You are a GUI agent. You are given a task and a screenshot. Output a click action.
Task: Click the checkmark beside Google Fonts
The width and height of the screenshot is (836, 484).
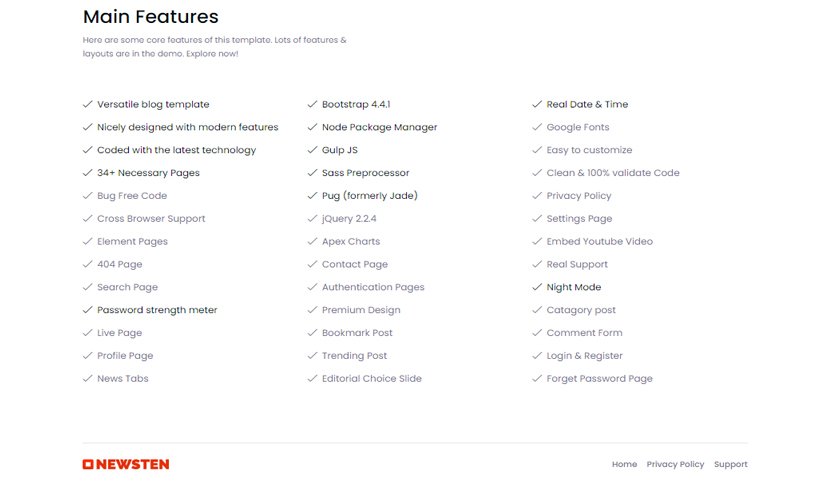[x=537, y=127]
